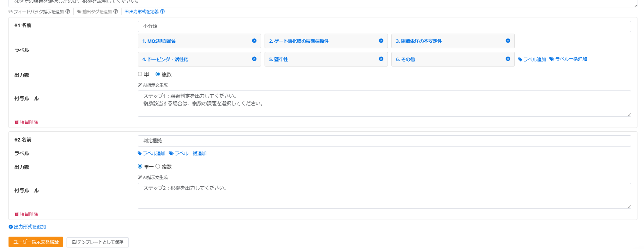Viewport: 644px width, 249px height.
Task: Select 複数 output count for item #2
Action: click(158, 167)
